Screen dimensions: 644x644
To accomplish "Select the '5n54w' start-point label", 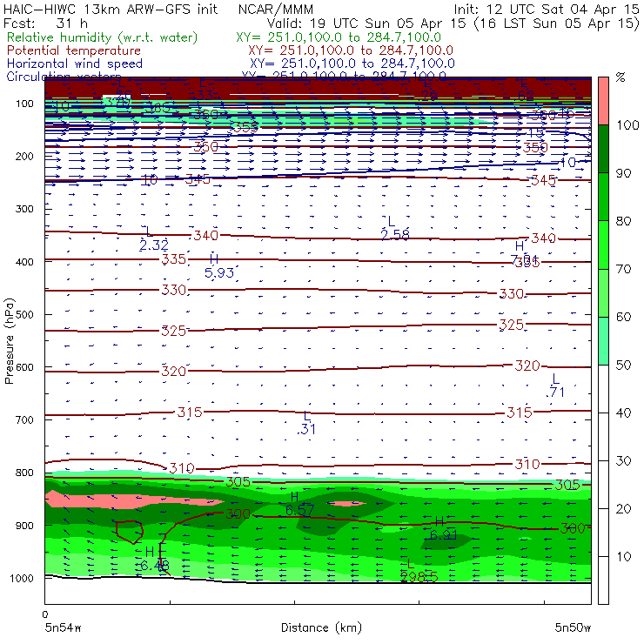I will point(63,627).
